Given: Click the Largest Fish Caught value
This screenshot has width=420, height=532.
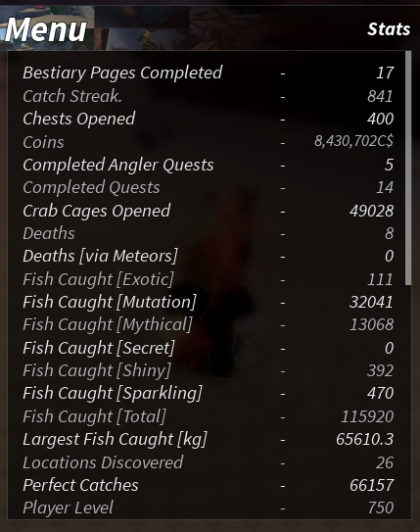Looking at the screenshot, I should [x=365, y=439].
